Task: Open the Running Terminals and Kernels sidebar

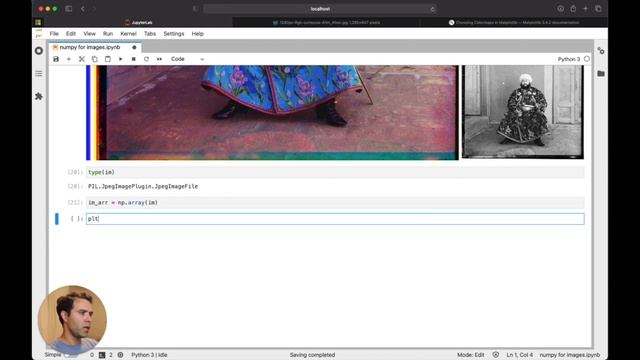Action: pyautogui.click(x=39, y=51)
